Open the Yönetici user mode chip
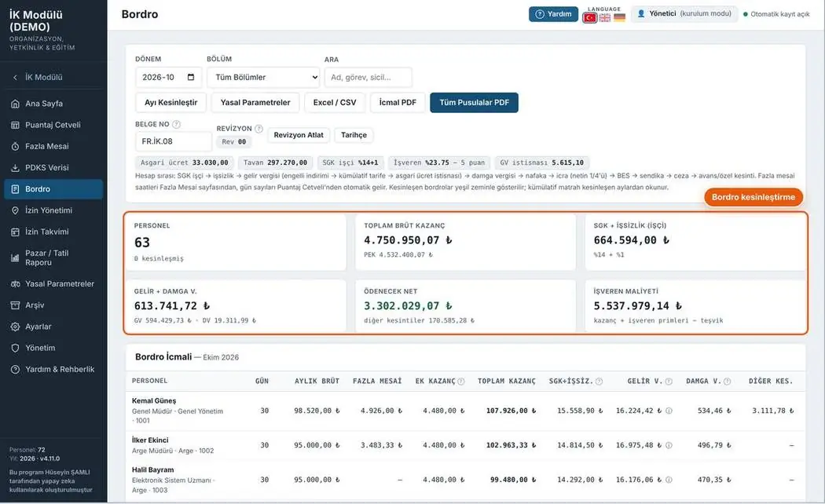The height and width of the screenshot is (504, 825). coord(684,14)
